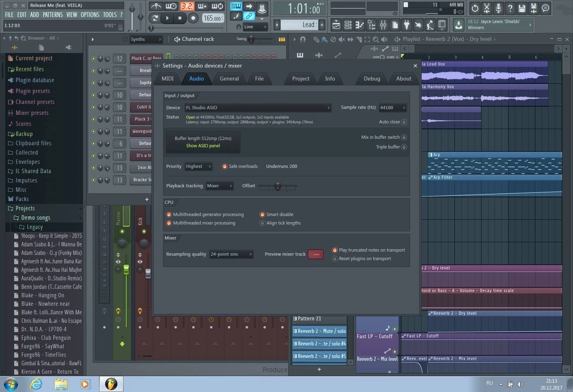Viewport: 573px width, 392px height.
Task: Toggle the Auto close option
Action: click(404, 122)
